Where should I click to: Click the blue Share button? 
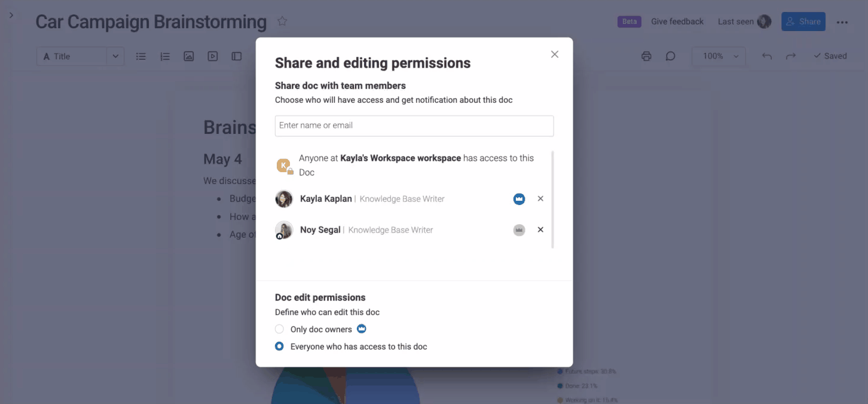pyautogui.click(x=803, y=22)
